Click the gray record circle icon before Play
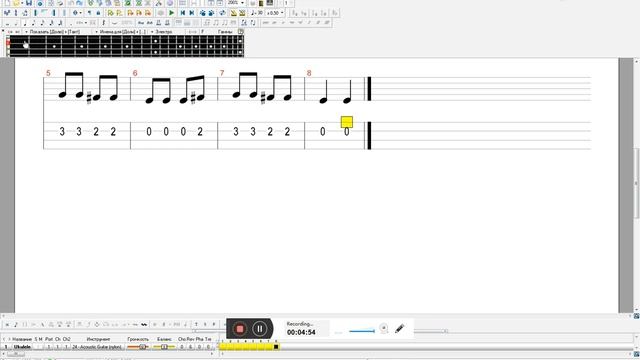Screen dimensions: 640x360 [x=160, y=13]
